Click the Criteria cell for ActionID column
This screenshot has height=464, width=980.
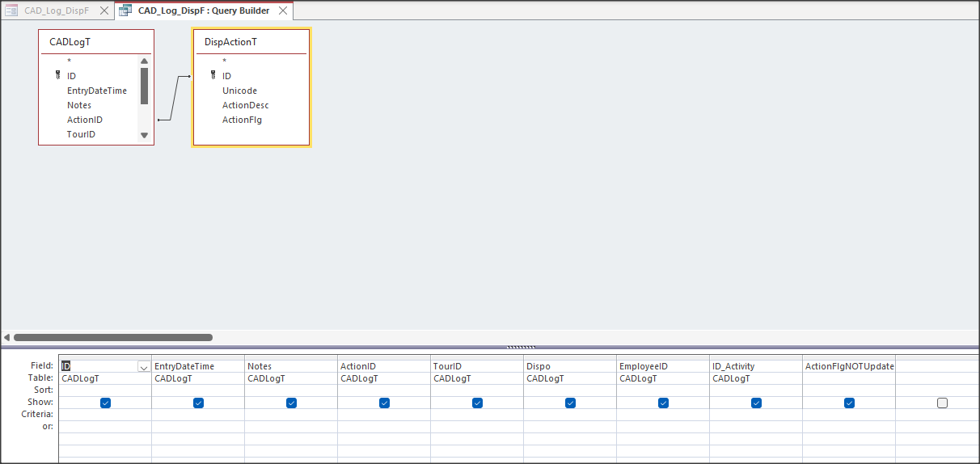[x=384, y=415]
